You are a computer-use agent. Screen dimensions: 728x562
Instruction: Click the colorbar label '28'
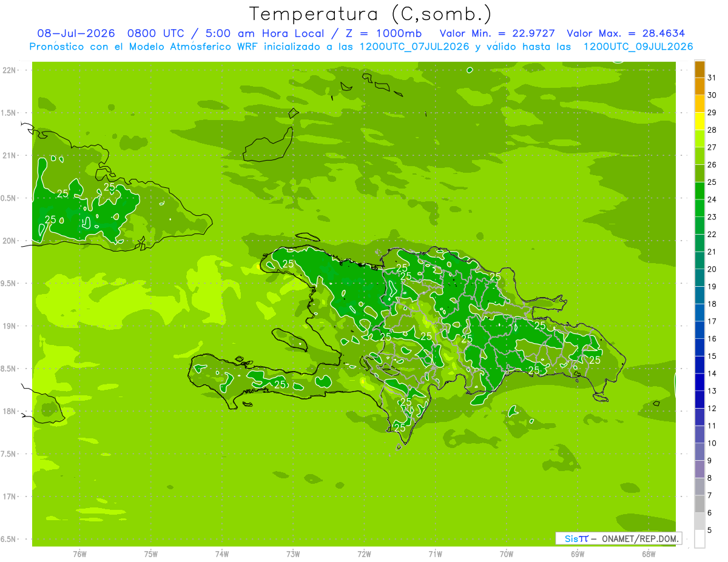[x=712, y=130]
